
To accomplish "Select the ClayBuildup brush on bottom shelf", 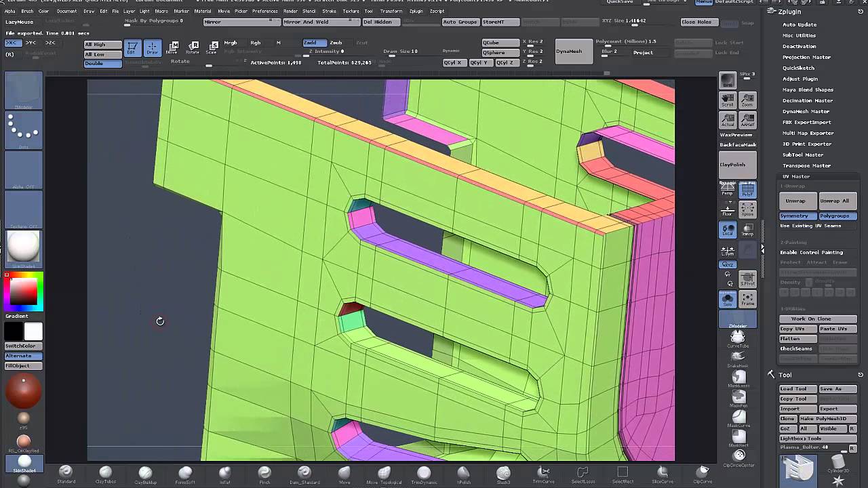I will (145, 474).
